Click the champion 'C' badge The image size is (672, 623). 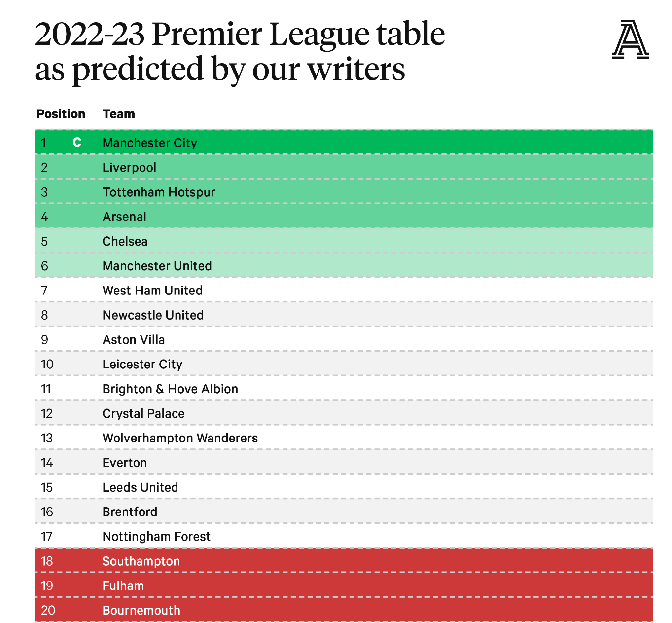[x=77, y=143]
